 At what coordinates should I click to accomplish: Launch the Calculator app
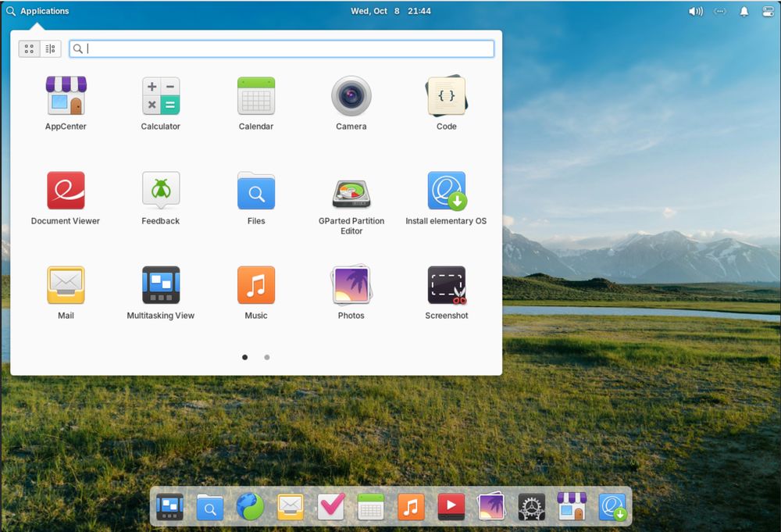click(160, 103)
